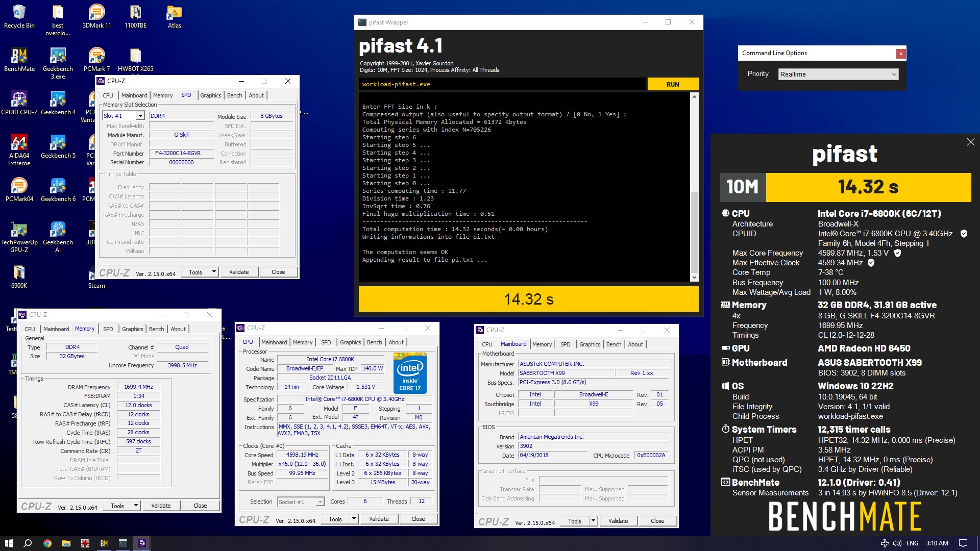The height and width of the screenshot is (551, 980).
Task: Open the Atlas desktop folder icon
Action: pos(174,16)
